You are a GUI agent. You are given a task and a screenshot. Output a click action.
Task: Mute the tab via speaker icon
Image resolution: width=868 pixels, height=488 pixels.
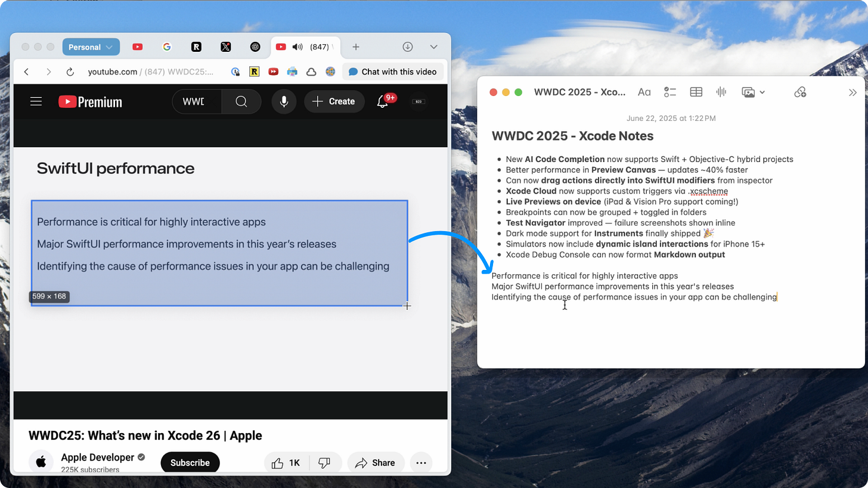(x=297, y=47)
